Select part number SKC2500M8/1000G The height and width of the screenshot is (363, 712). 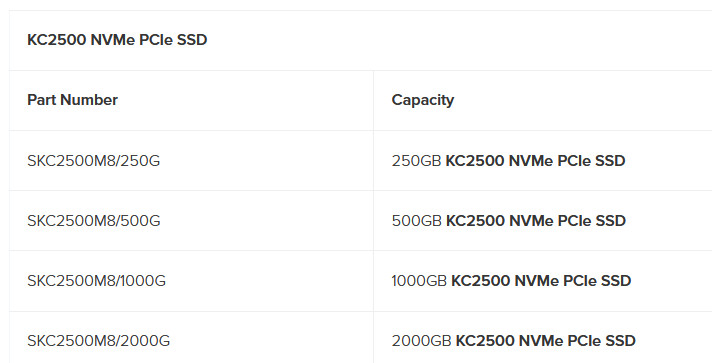(x=97, y=281)
